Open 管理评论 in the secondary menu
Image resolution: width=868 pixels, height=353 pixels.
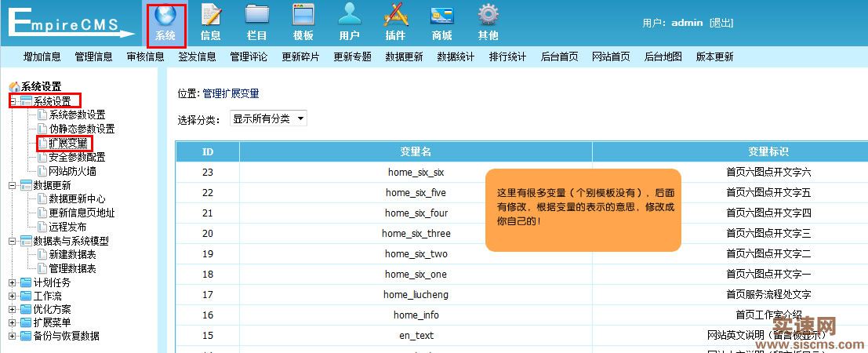249,56
